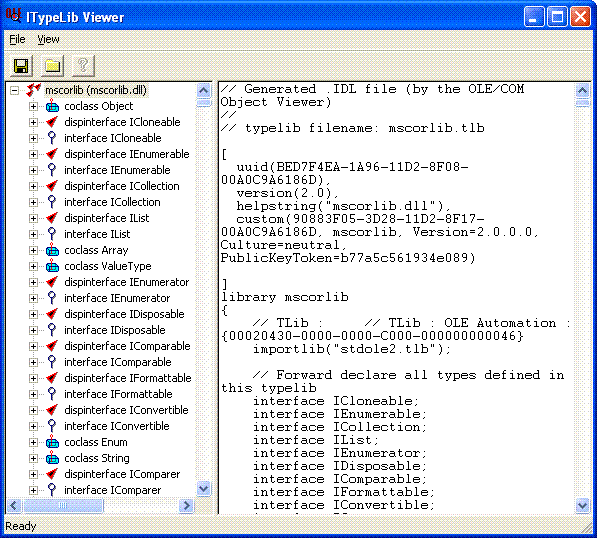Select the interface IEnumerator label
The height and width of the screenshot is (538, 597).
117,298
